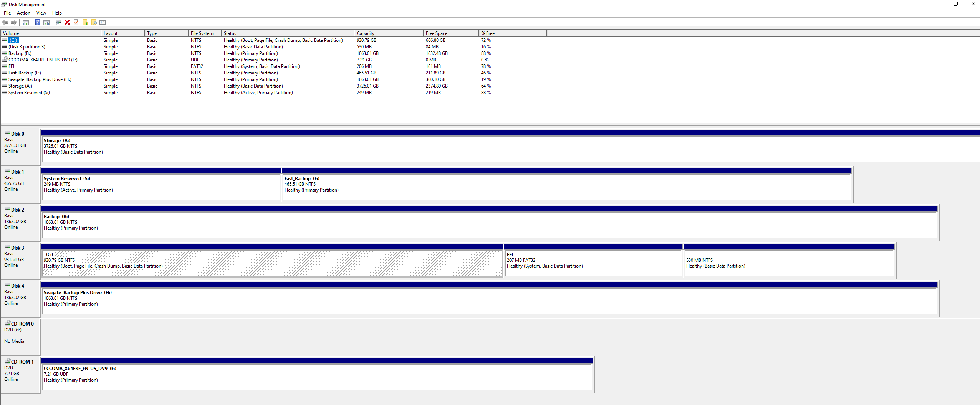Toggle the Show/Hide Console Tree icon
This screenshot has height=405, width=980.
pos(26,22)
